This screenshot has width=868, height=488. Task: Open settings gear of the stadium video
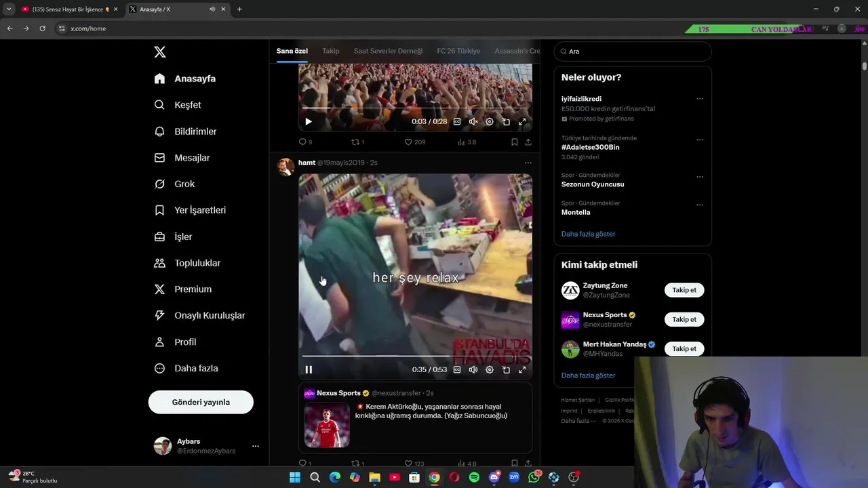490,122
